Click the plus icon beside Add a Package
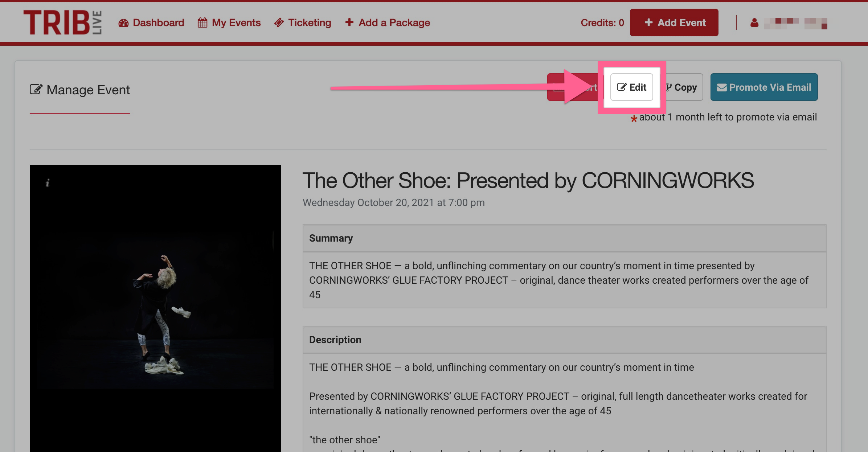The height and width of the screenshot is (452, 868). pos(349,22)
